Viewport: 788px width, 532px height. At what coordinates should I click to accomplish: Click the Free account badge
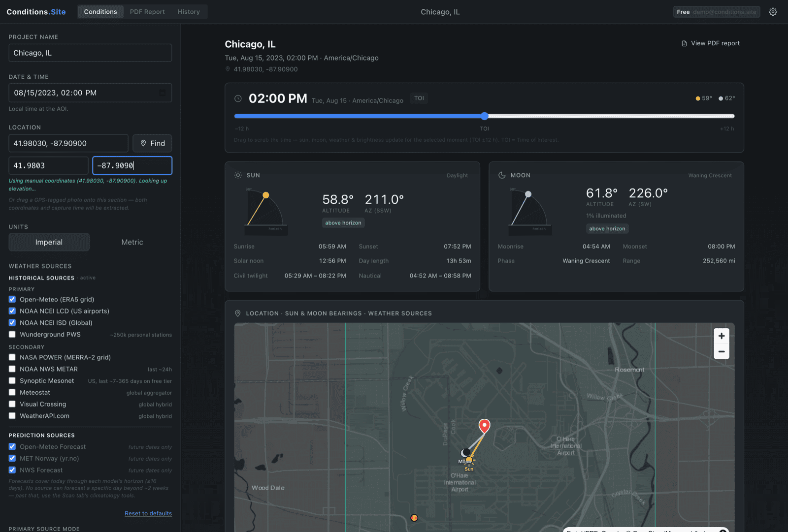[x=717, y=12]
